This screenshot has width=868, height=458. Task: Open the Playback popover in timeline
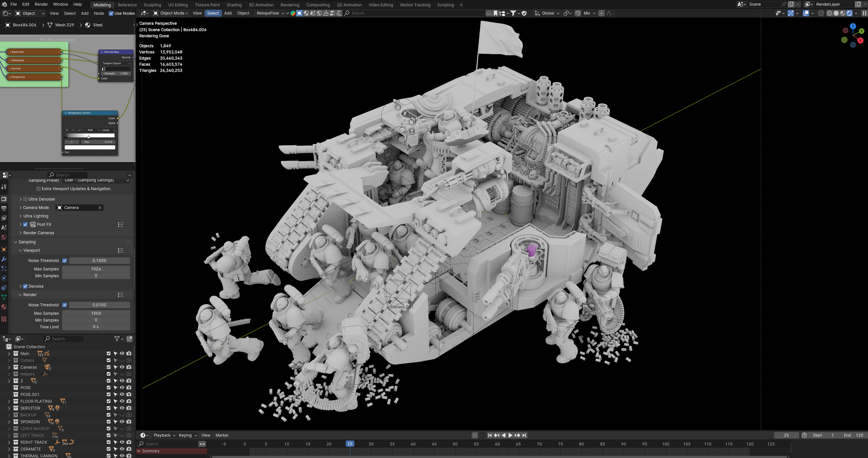164,435
